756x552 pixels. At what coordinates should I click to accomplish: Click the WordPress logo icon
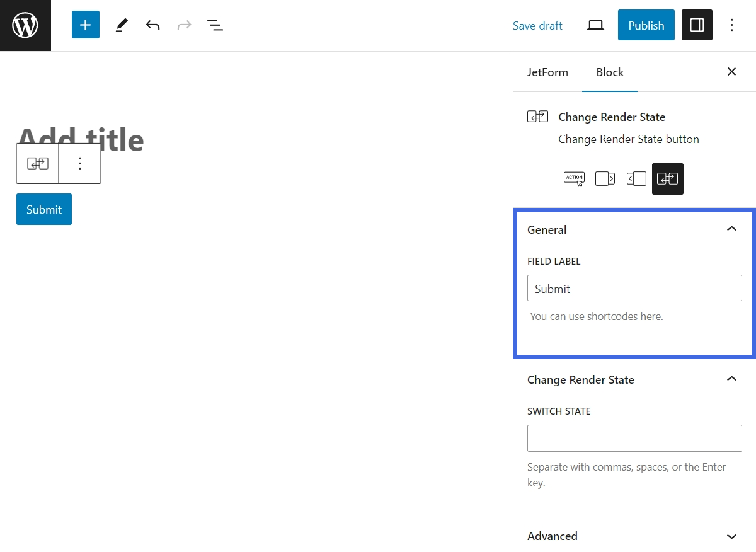pos(25,25)
